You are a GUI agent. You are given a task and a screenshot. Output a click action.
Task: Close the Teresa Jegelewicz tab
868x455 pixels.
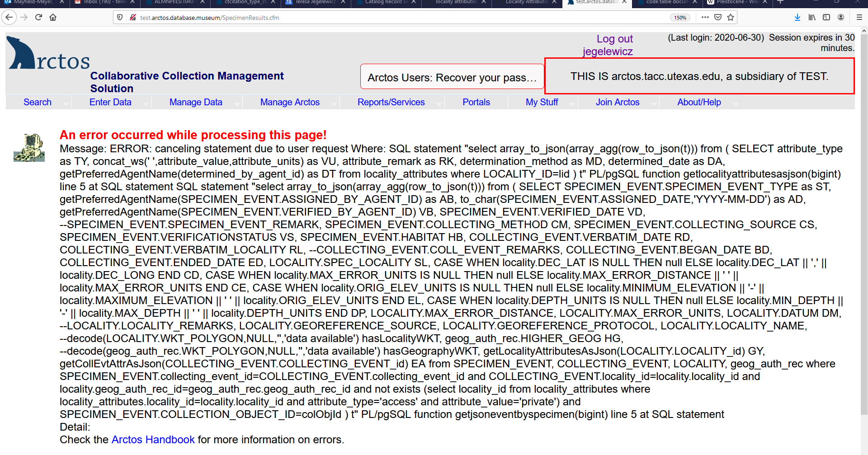click(x=343, y=2)
